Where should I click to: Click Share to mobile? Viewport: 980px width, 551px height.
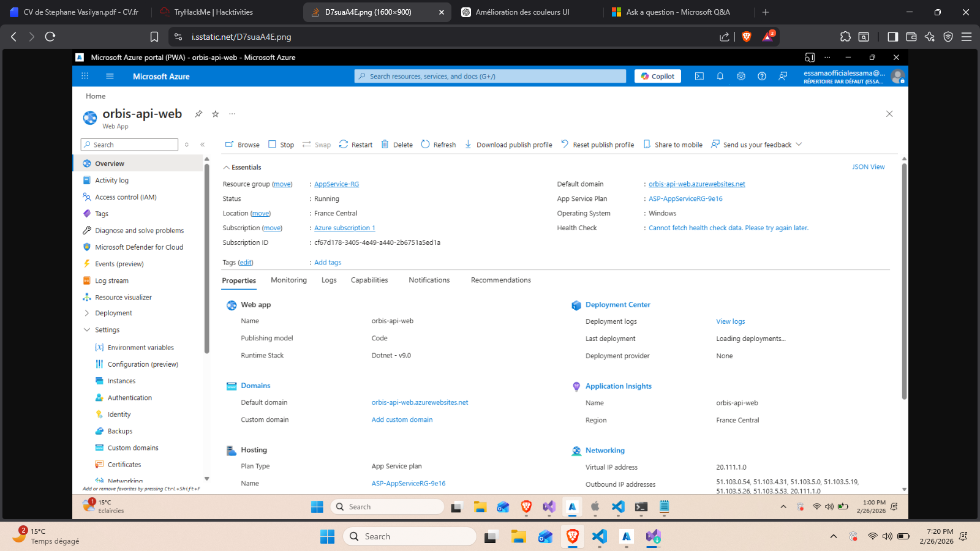[673, 144]
